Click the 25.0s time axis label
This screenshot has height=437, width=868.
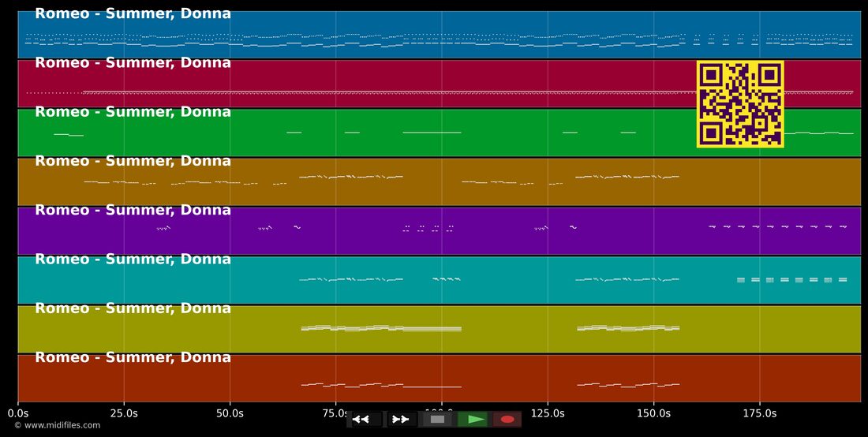tap(124, 413)
